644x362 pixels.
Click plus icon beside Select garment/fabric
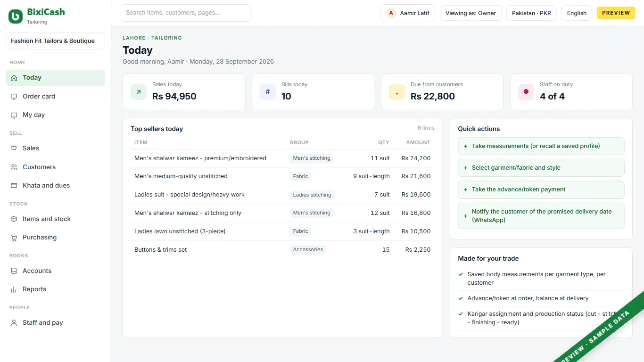point(466,168)
